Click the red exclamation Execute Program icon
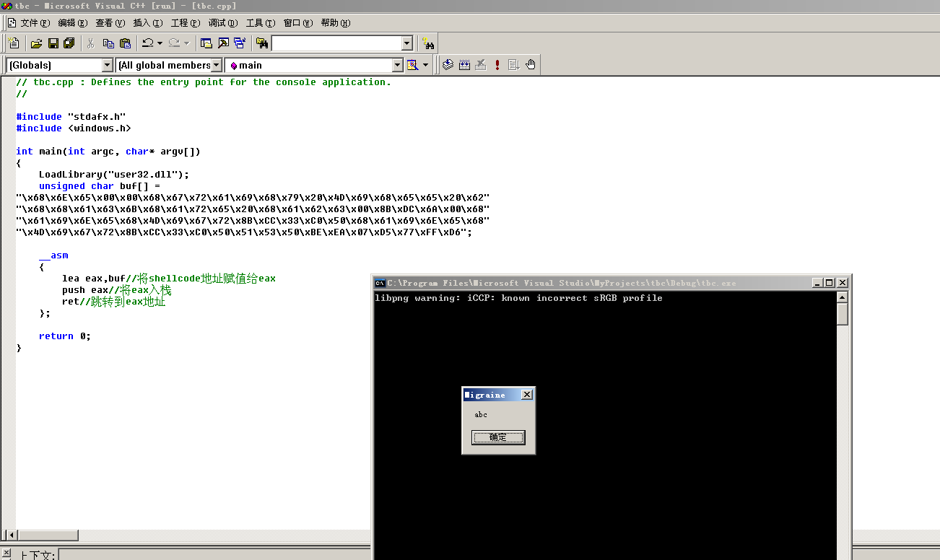This screenshot has height=560, width=940. (x=497, y=65)
